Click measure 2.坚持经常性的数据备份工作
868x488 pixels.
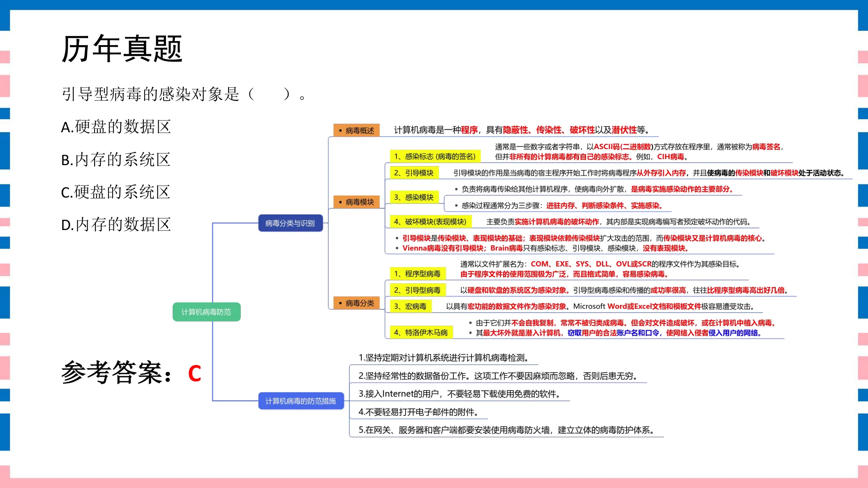pyautogui.click(x=499, y=376)
